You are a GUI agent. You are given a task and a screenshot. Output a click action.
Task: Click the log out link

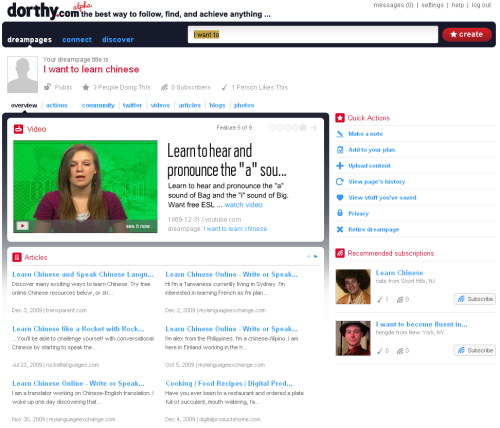tap(481, 5)
